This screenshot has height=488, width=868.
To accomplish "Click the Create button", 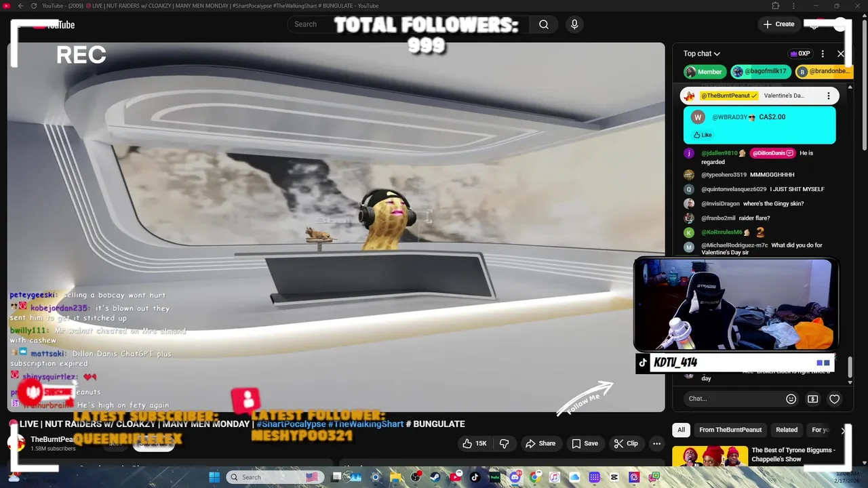I will [778, 24].
